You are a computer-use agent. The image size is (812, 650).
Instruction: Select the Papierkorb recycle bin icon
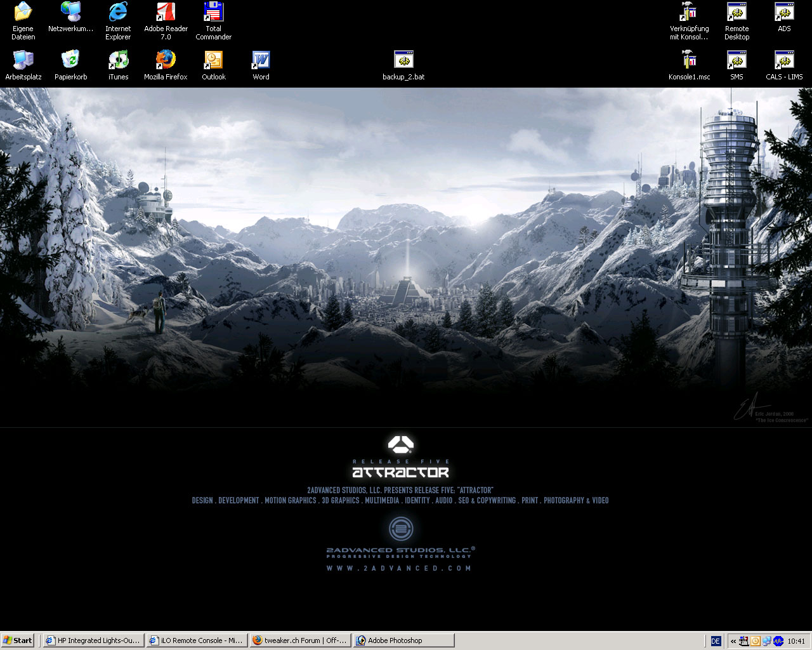point(70,60)
